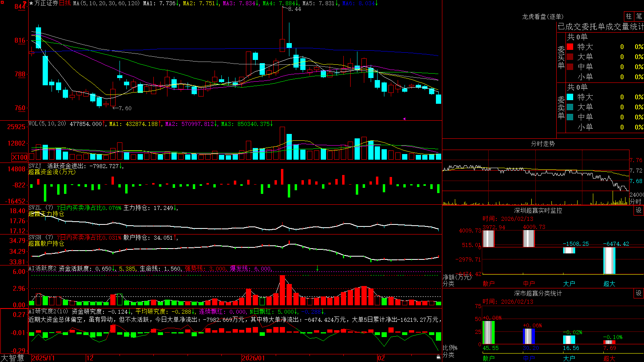Click red 特大 buy-order color swatch

[570, 47]
